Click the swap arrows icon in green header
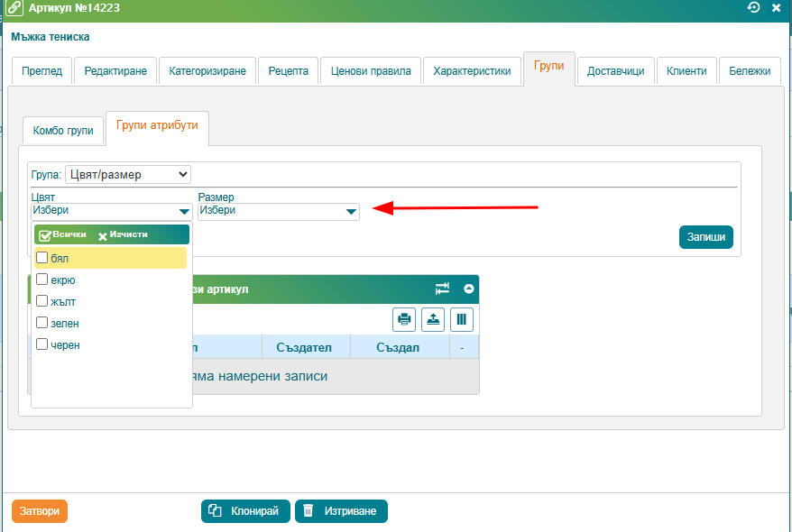Viewport: 792px width, 532px height. [442, 289]
